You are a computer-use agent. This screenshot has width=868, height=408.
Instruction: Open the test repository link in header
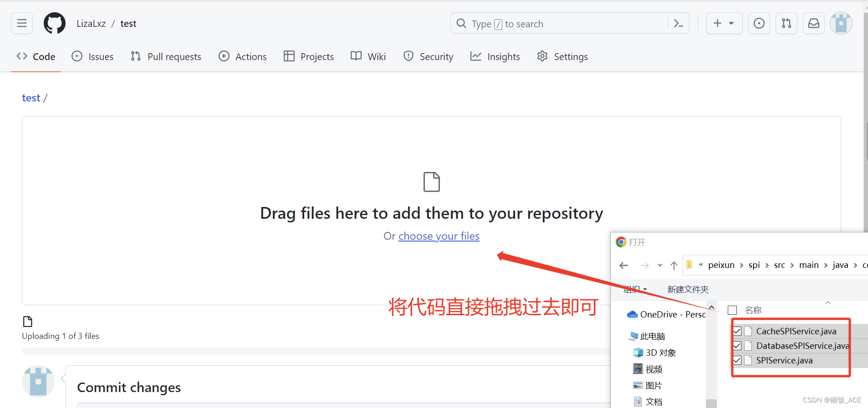click(128, 24)
